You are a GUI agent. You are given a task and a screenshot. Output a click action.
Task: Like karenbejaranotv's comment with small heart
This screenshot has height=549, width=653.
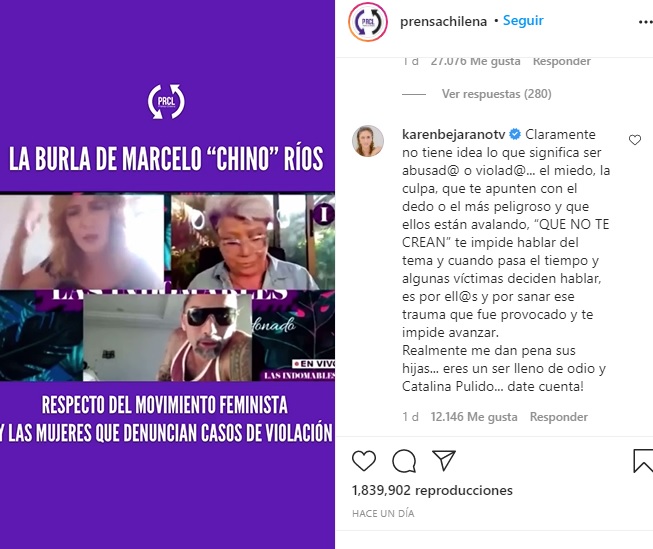(635, 140)
